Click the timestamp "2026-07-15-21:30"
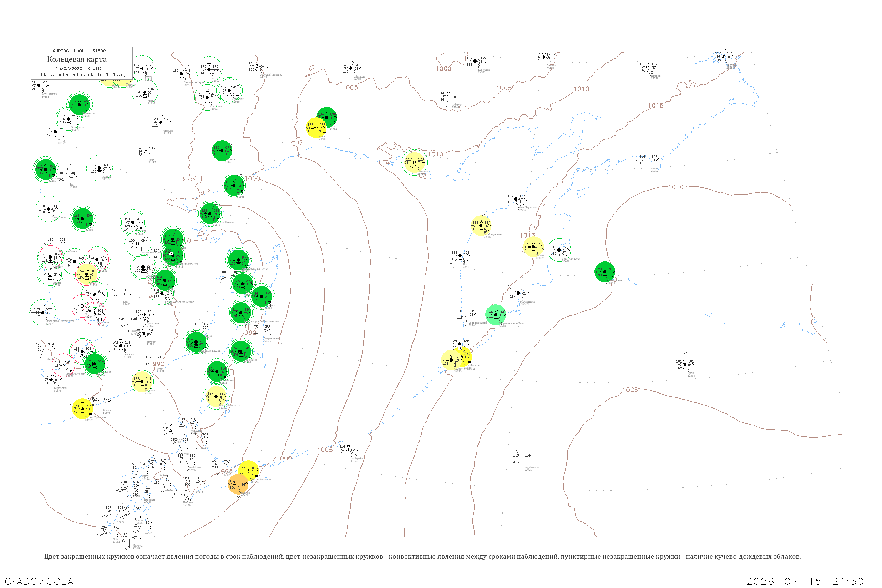Viewport: 882px width, 588px height. click(x=805, y=582)
